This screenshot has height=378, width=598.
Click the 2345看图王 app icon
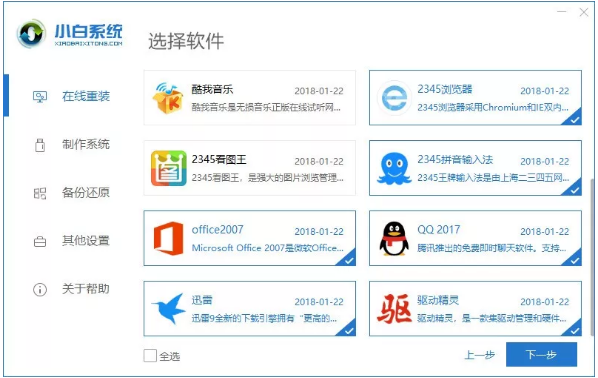coord(169,168)
